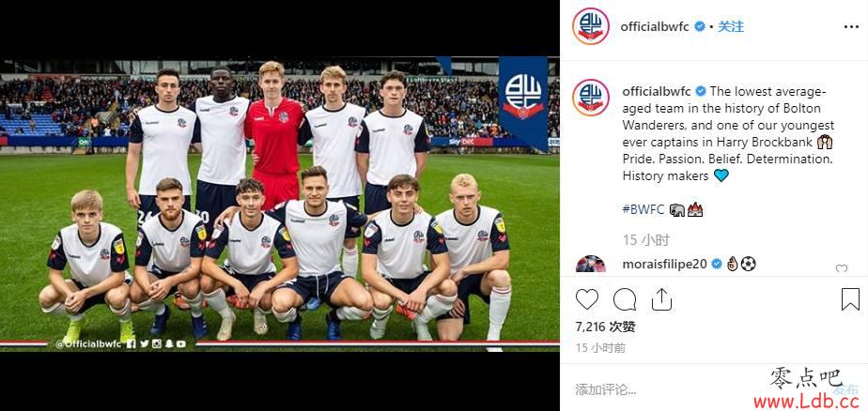Click the moraisfilipe20 commenter username

(664, 265)
